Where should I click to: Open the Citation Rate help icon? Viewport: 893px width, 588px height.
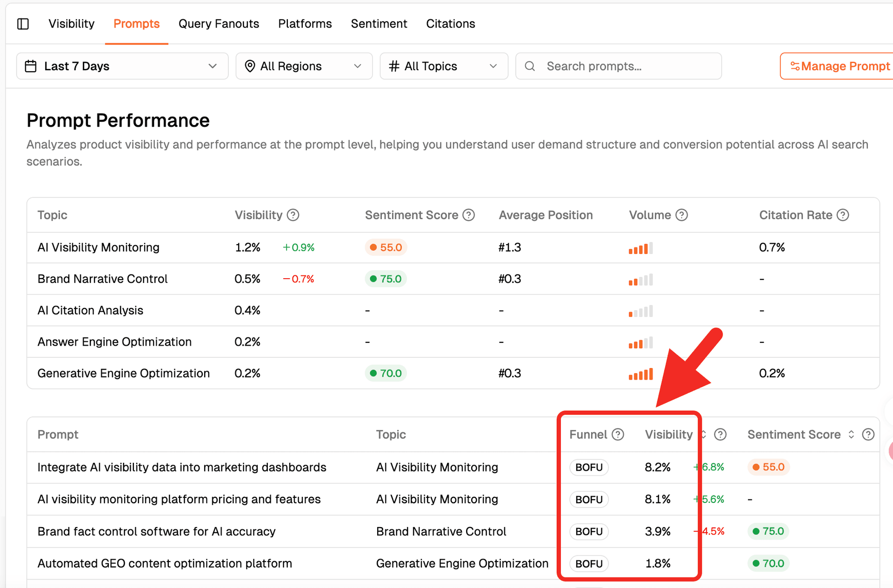click(843, 215)
